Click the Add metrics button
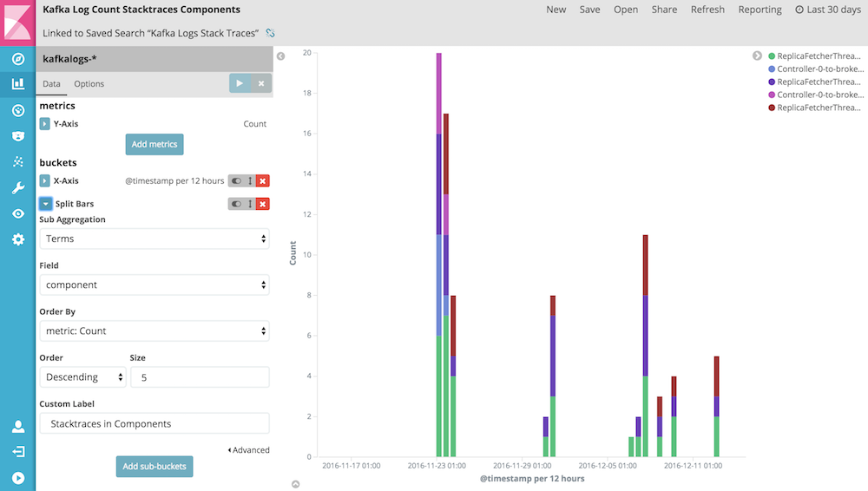This screenshot has height=491, width=868. [x=155, y=145]
